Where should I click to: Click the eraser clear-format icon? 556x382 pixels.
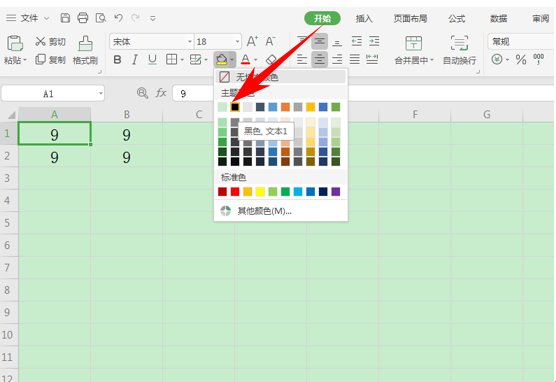[x=271, y=59]
